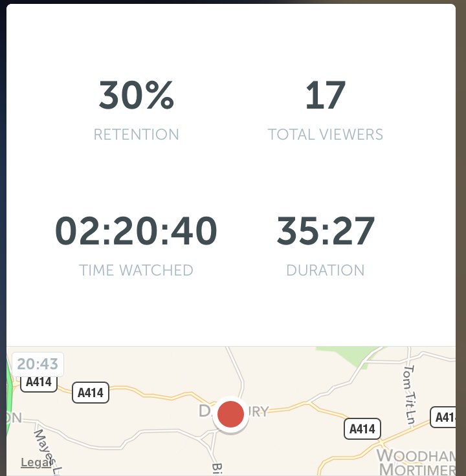Open the Legal link on map
The height and width of the screenshot is (476, 466).
[36, 462]
